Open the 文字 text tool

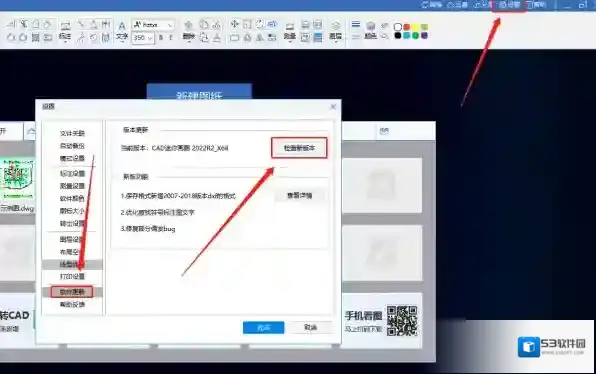pos(122,31)
